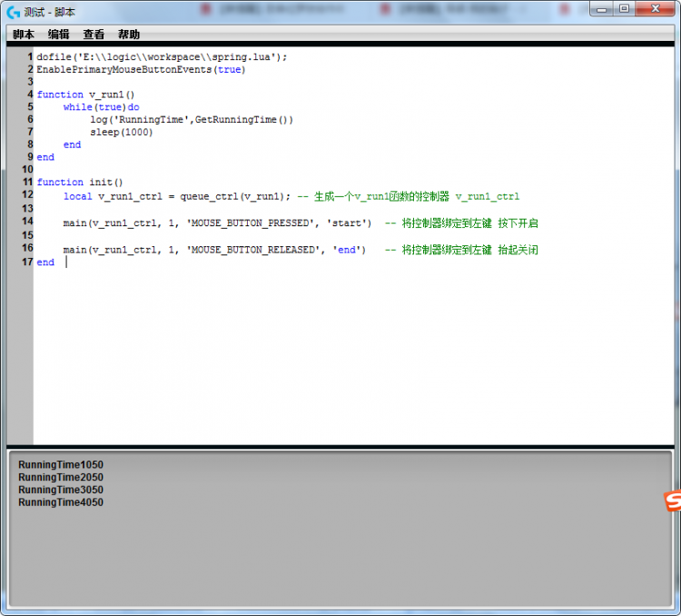Place cursor on the sleep(1000) statement
The height and width of the screenshot is (616, 681).
tap(122, 132)
